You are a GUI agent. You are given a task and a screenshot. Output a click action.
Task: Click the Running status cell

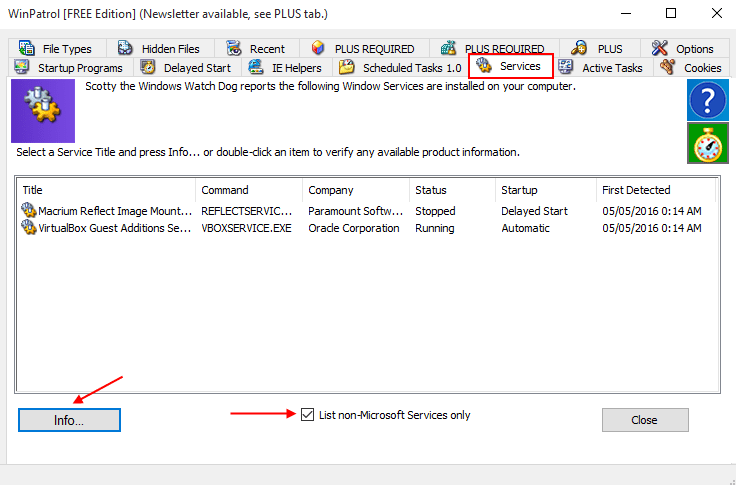[435, 228]
